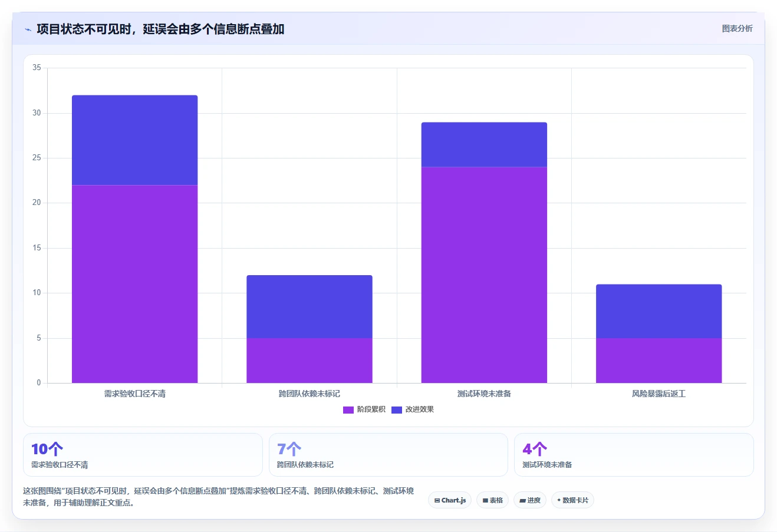The height and width of the screenshot is (532, 777).
Task: Click the purple segment of 风险暴露后返工 bar
Action: pyautogui.click(x=659, y=361)
